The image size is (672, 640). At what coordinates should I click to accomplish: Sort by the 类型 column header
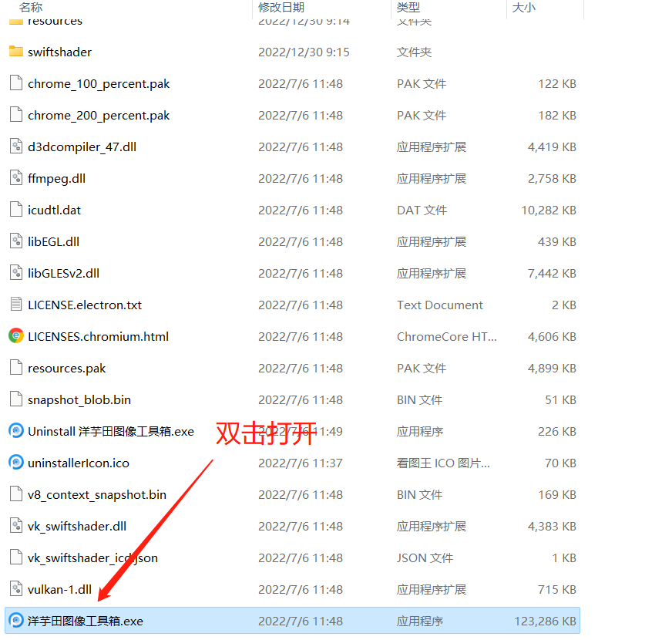coord(408,7)
